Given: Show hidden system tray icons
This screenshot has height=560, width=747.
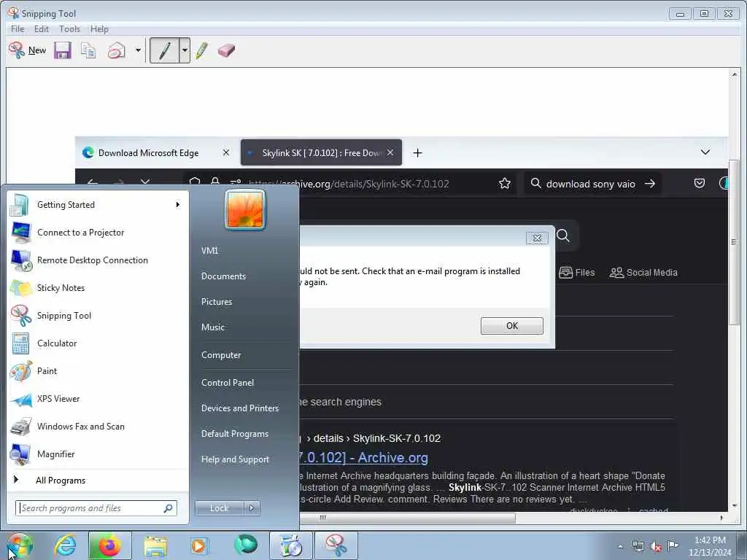Looking at the screenshot, I should [620, 546].
